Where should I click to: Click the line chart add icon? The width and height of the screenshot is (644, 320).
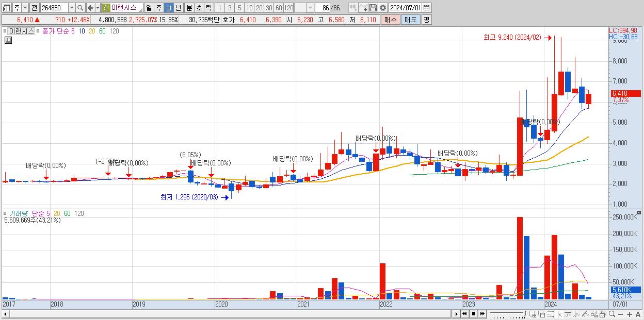[x=363, y=8]
